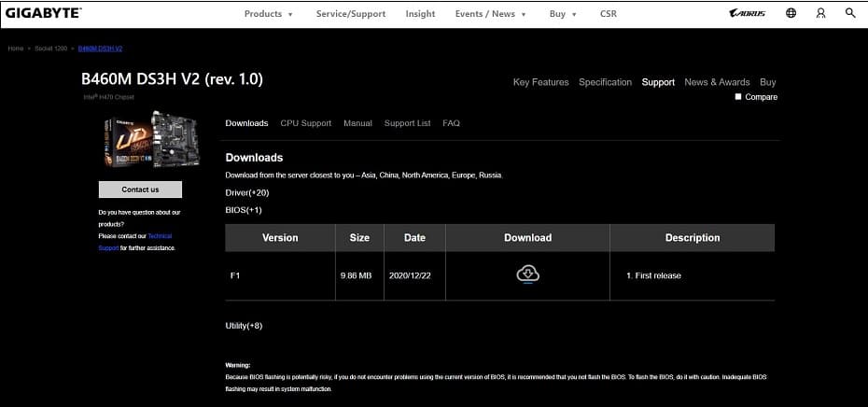Open the user account icon
Viewport: 868px width, 407px height.
pos(821,13)
